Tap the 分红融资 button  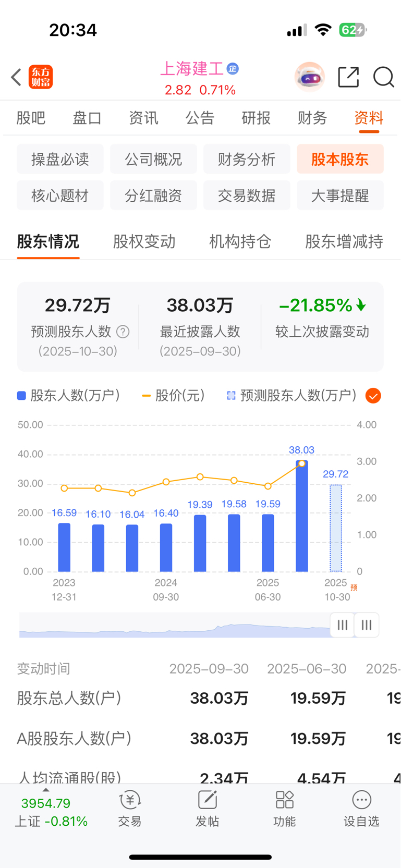point(153,195)
